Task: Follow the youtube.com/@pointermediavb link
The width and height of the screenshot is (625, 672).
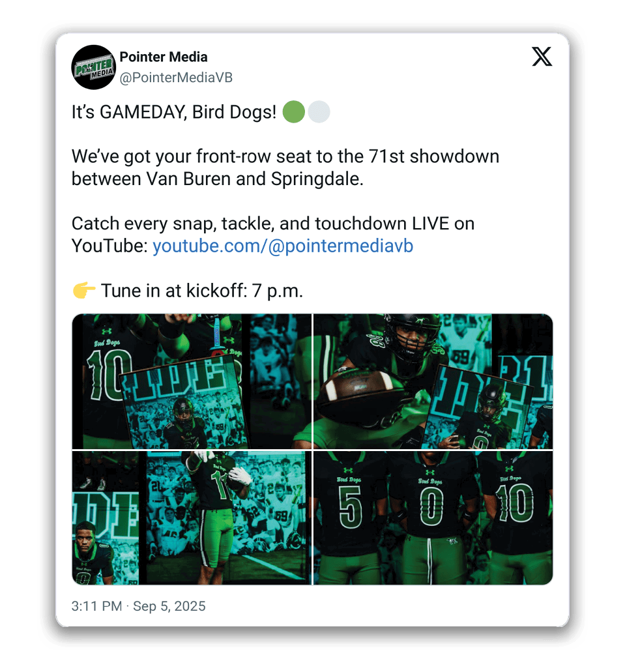Action: (x=283, y=246)
